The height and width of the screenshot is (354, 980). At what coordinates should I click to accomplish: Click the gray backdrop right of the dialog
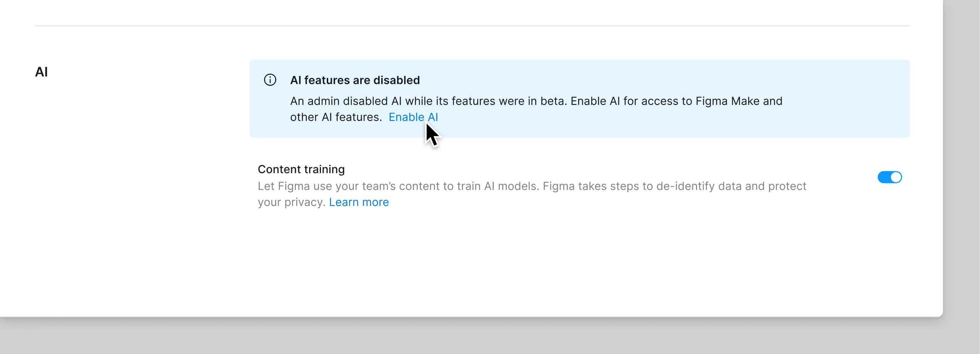(x=961, y=153)
